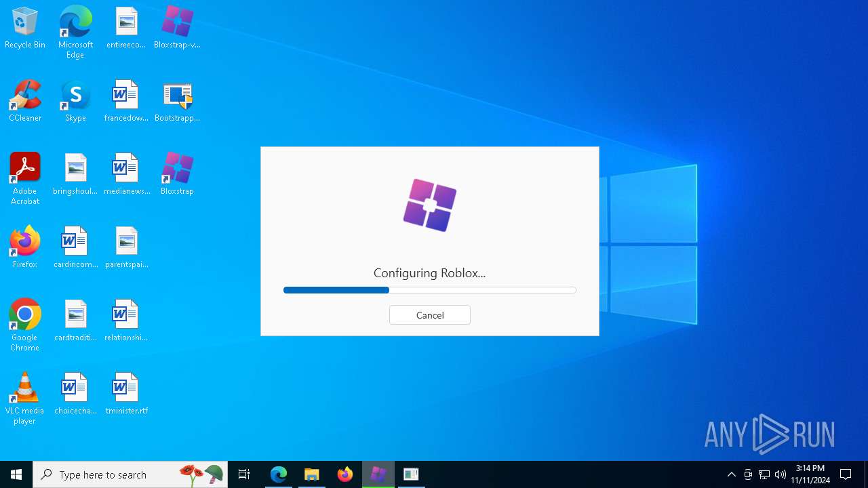The height and width of the screenshot is (488, 868).
Task: Open File Explorer from the taskbar
Action: coord(312,474)
